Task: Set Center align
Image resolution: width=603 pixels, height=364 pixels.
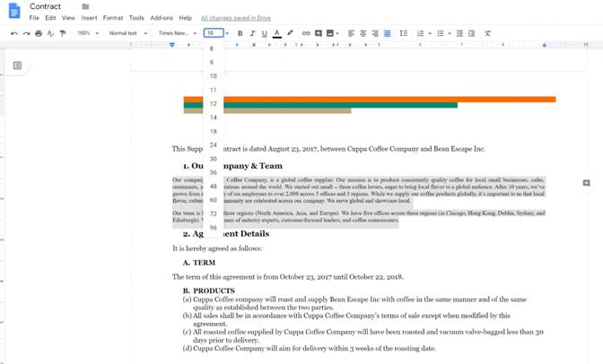Action: pos(363,33)
